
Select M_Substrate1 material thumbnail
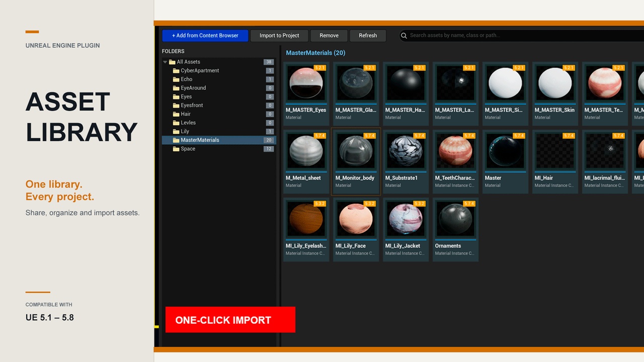pyautogui.click(x=406, y=151)
